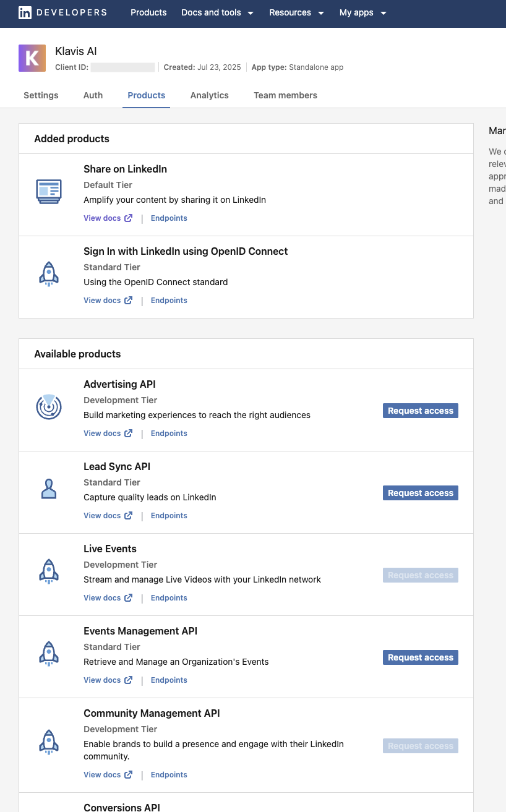Screen dimensions: 506x812
Task: Request access to Advertising API
Action: [x=421, y=411]
